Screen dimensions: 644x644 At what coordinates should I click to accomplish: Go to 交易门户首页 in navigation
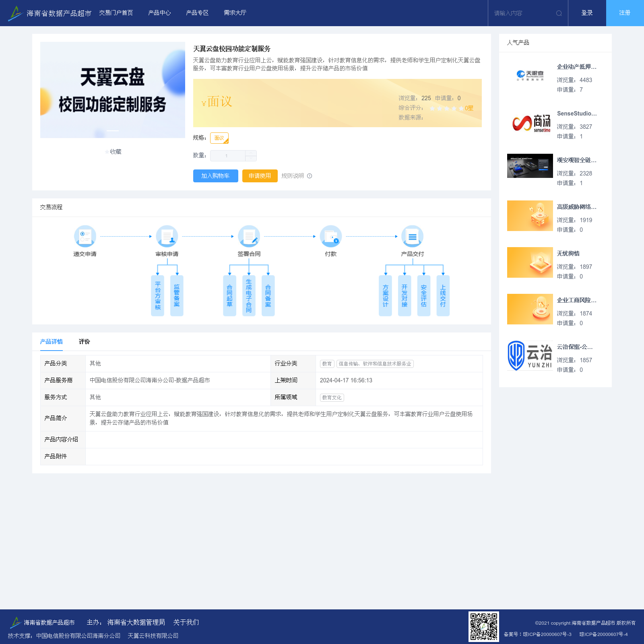(x=116, y=13)
